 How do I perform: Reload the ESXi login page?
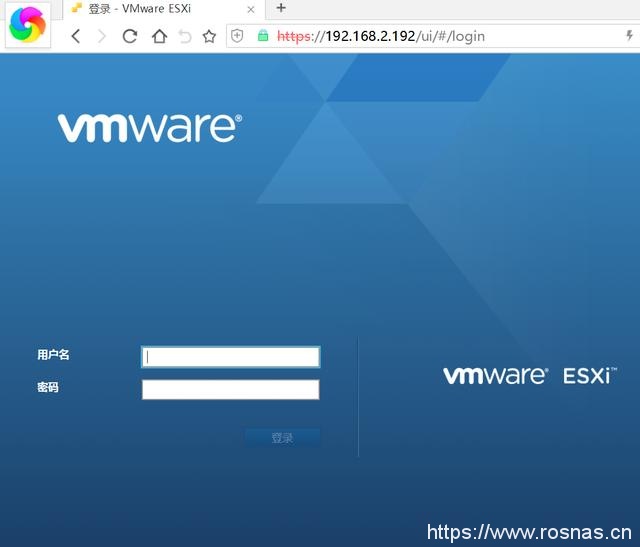point(130,36)
